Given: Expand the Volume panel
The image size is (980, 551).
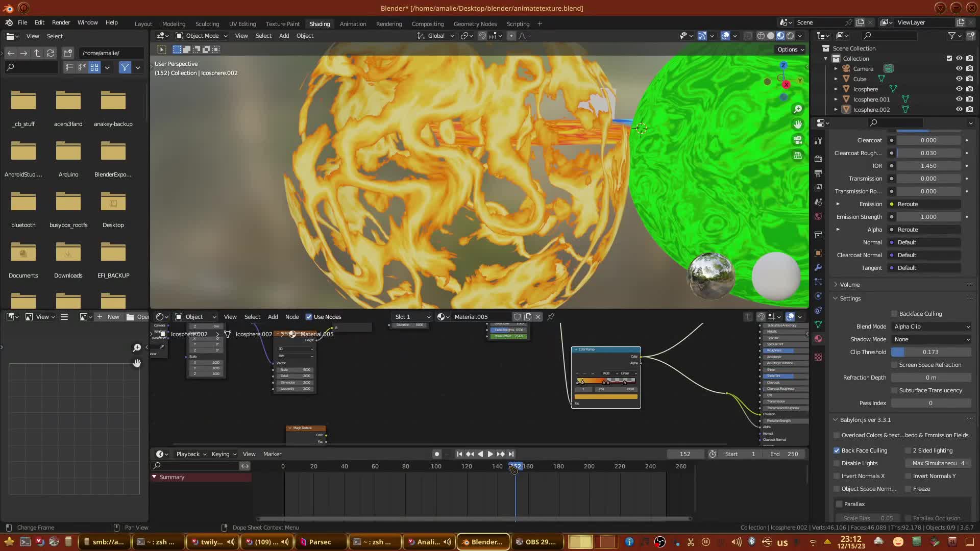Looking at the screenshot, I should tap(850, 285).
